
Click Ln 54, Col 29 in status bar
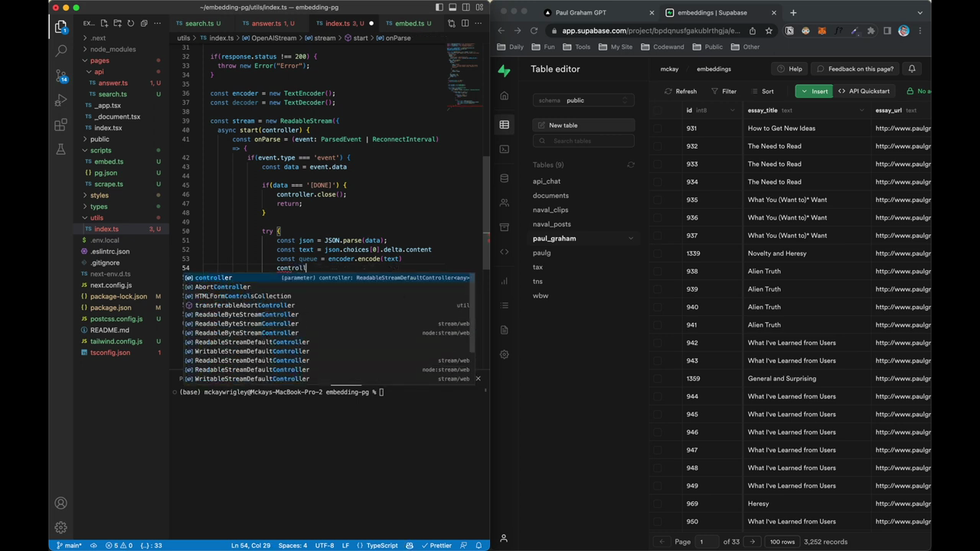point(250,546)
